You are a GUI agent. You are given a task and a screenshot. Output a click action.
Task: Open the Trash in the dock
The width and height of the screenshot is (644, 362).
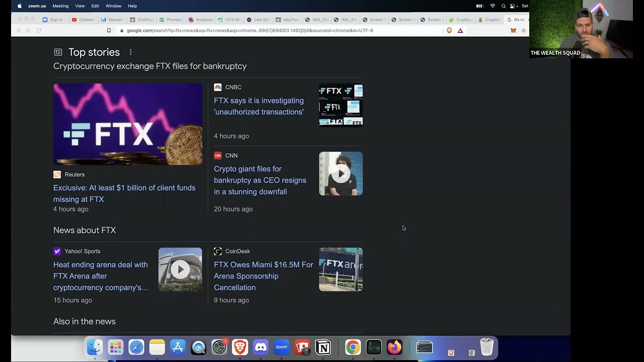tap(487, 347)
